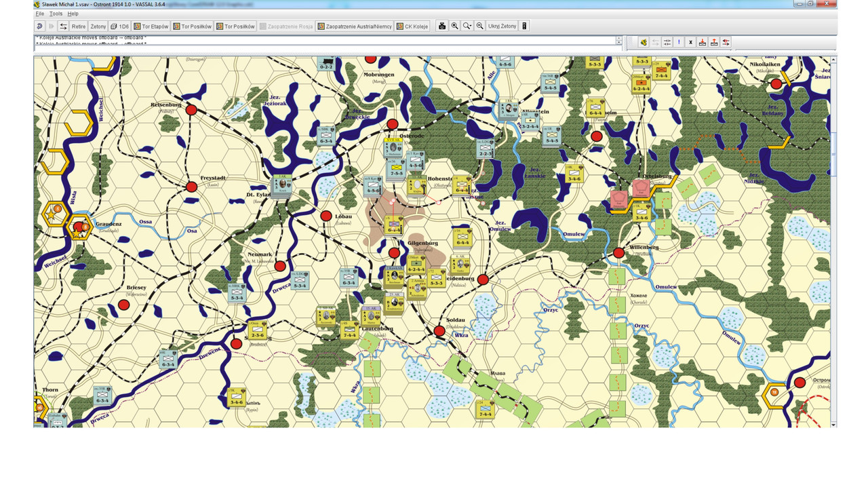Screen dimensions: 868x481
Task: Select the 4-2-4-4 counter below Gilgenburg
Action: [416, 265]
